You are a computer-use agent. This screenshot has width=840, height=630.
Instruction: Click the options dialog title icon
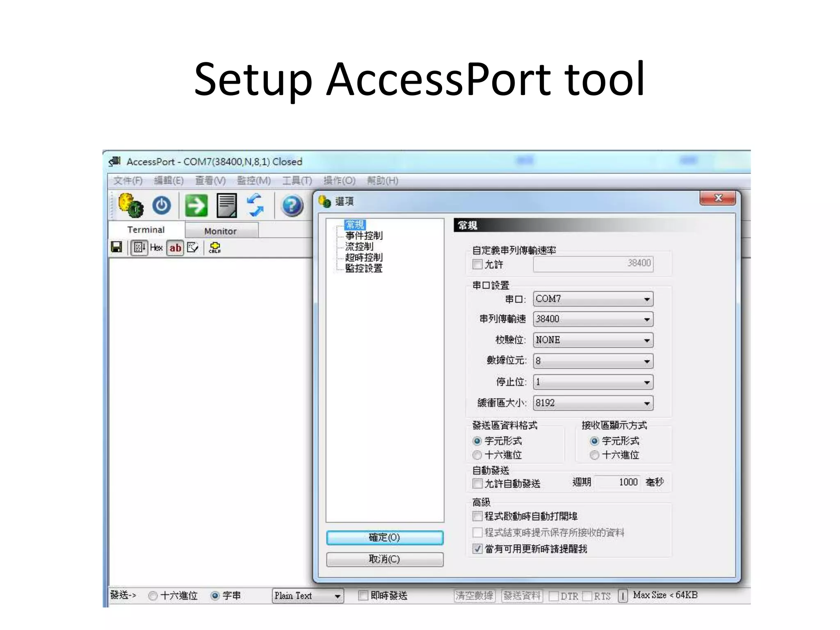325,201
